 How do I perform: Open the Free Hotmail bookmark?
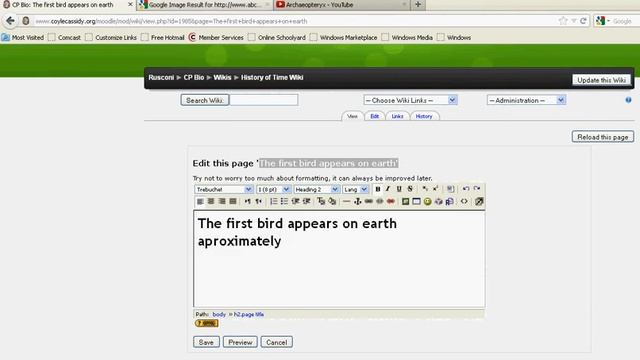162,38
